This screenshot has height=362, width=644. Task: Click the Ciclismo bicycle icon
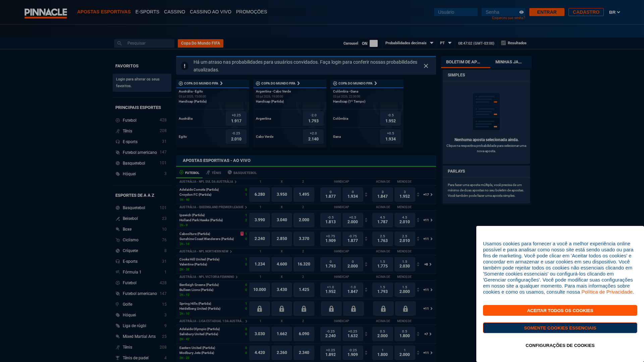pos(118,240)
